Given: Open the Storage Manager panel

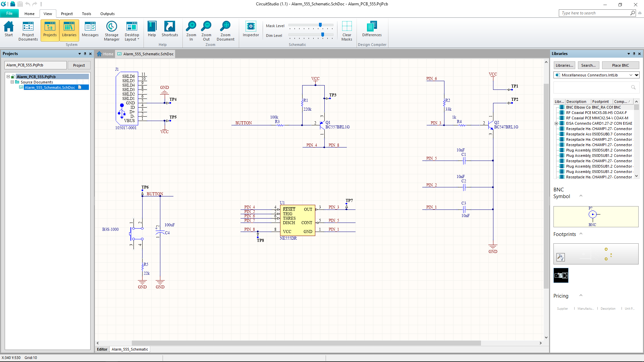Looking at the screenshot, I should [111, 31].
